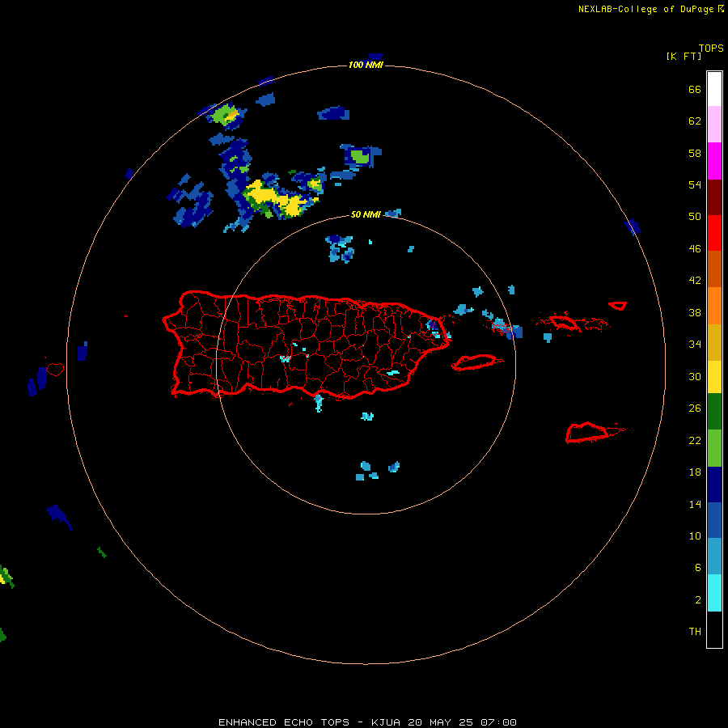Viewport: 728px width, 728px height.
Task: Click the dark red 54 legend swatch
Action: click(x=714, y=197)
